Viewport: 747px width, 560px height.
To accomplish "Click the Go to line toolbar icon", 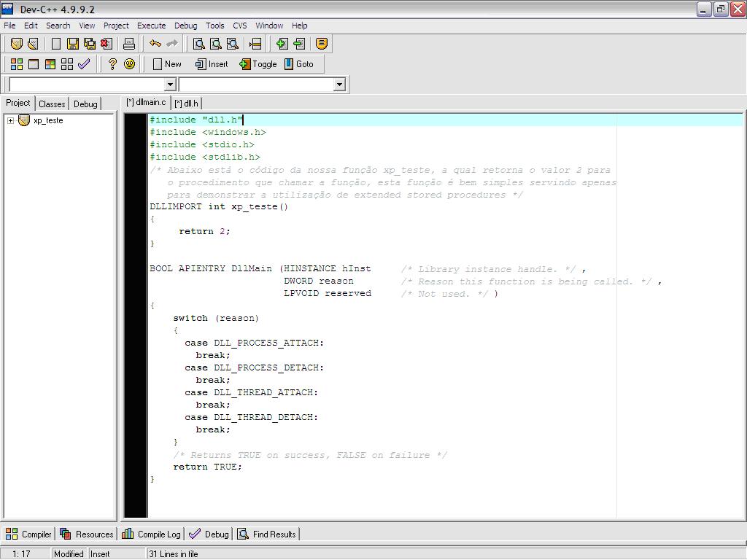I will 255,44.
